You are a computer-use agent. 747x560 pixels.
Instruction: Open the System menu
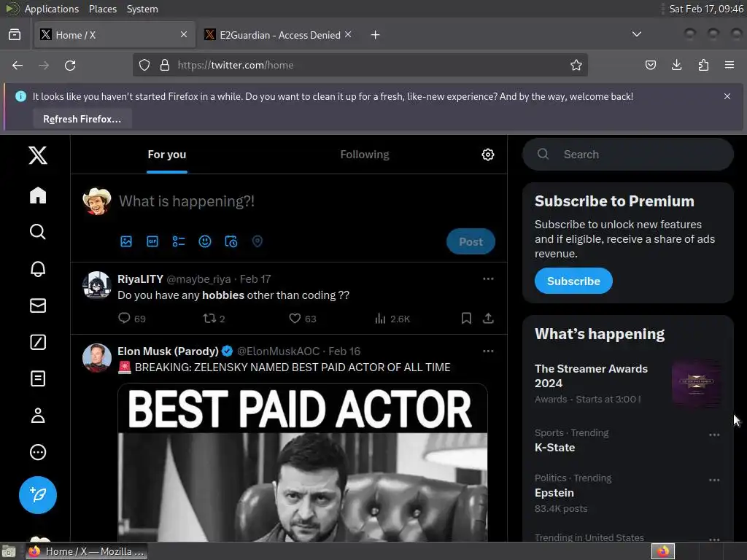pyautogui.click(x=142, y=9)
